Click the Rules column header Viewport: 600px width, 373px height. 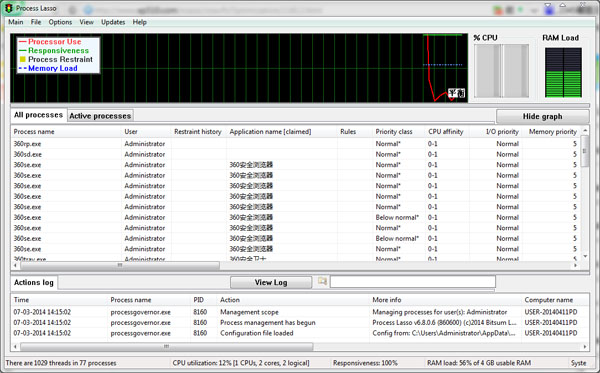(354, 132)
